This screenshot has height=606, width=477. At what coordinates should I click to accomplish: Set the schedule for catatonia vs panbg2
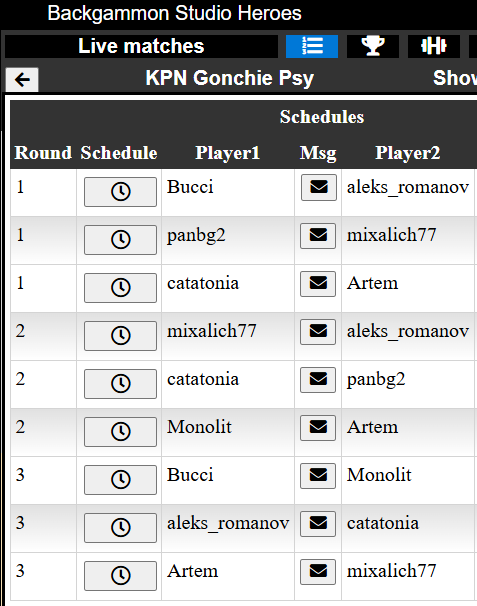click(120, 384)
